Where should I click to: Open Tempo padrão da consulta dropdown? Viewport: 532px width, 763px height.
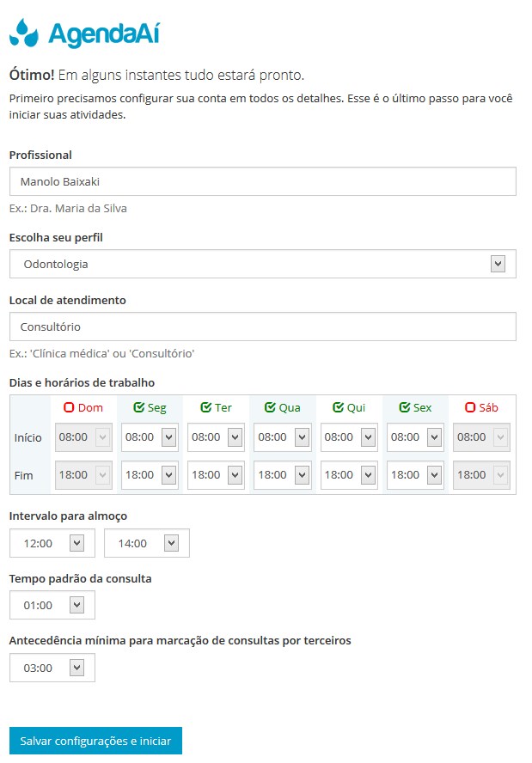pyautogui.click(x=52, y=605)
